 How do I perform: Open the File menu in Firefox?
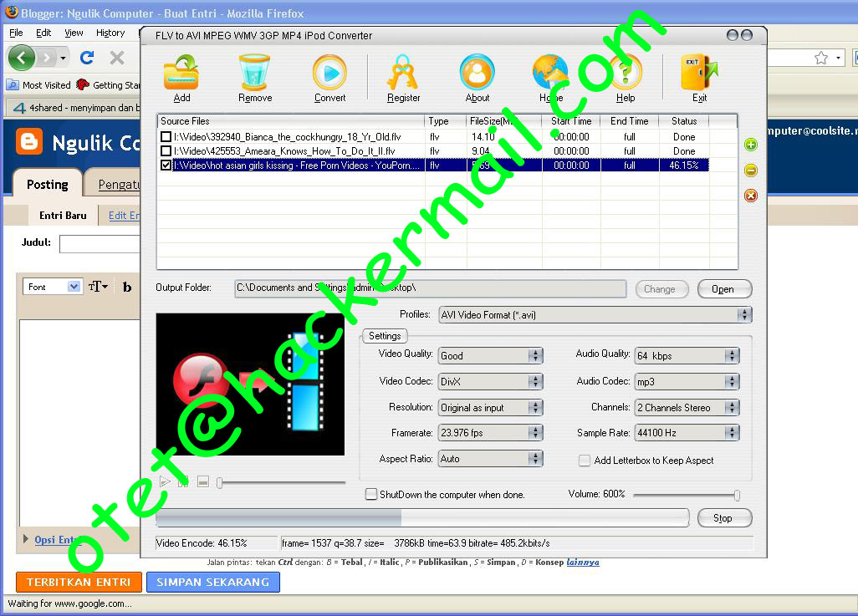pos(16,33)
